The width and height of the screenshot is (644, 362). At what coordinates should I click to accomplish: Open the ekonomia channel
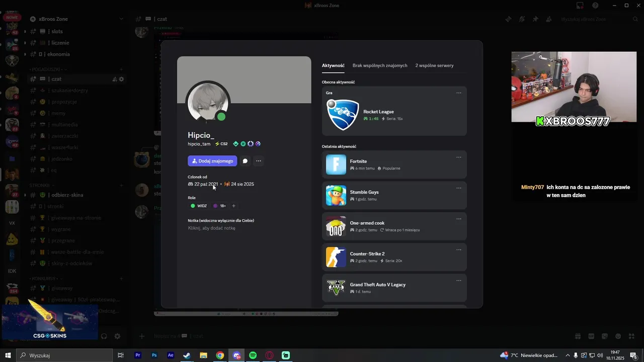click(x=76, y=54)
